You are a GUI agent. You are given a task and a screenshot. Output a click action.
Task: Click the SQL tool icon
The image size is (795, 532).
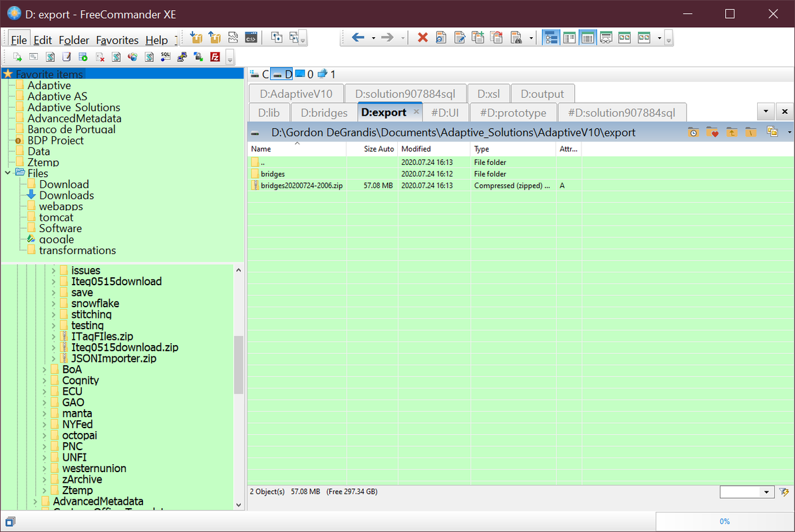[x=165, y=57]
